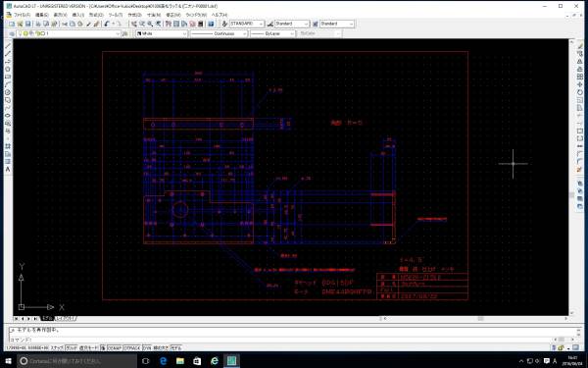Activate the Zoom Window magnifier icon
Viewport: 588px width, 368px height.
pos(150,24)
